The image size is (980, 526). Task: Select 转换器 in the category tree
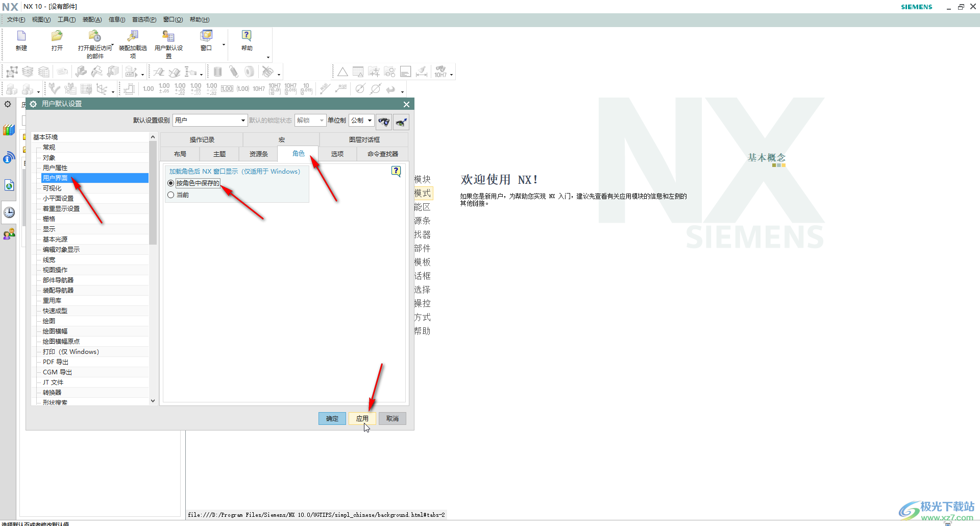52,393
